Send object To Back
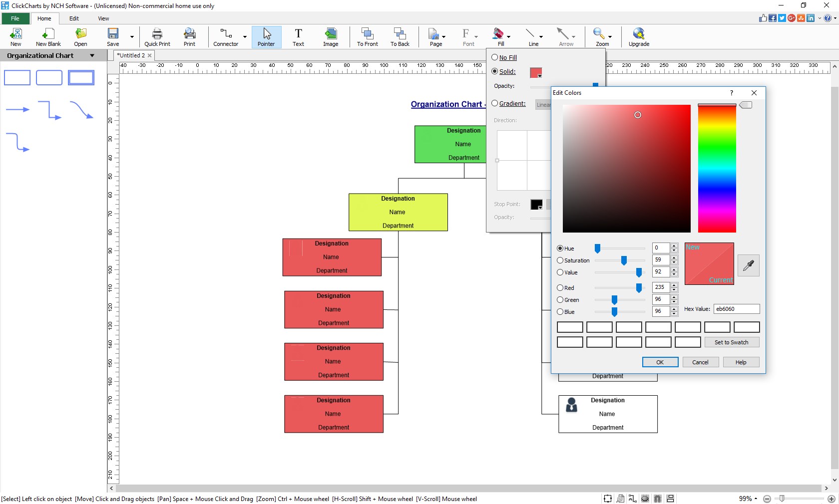839x504 pixels. click(x=400, y=37)
